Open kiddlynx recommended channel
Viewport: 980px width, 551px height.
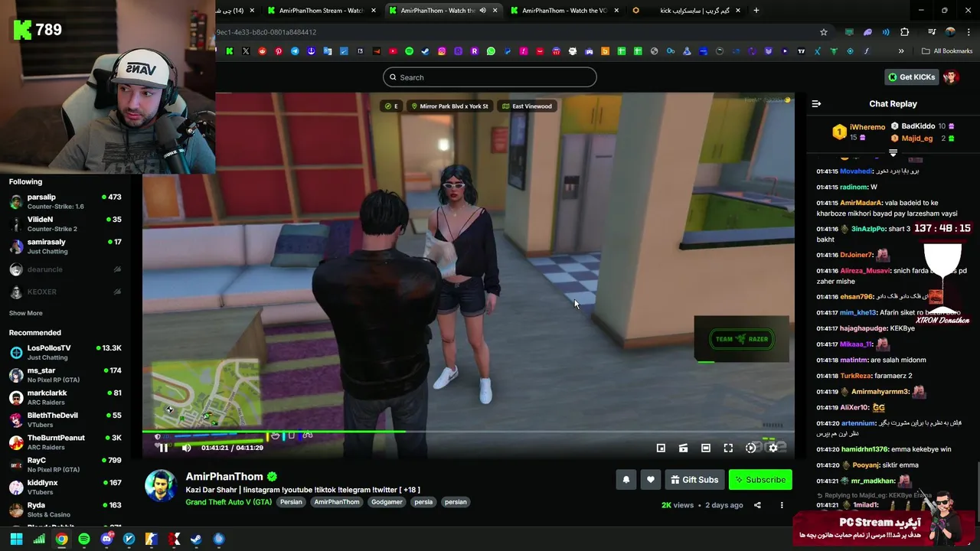(65, 487)
